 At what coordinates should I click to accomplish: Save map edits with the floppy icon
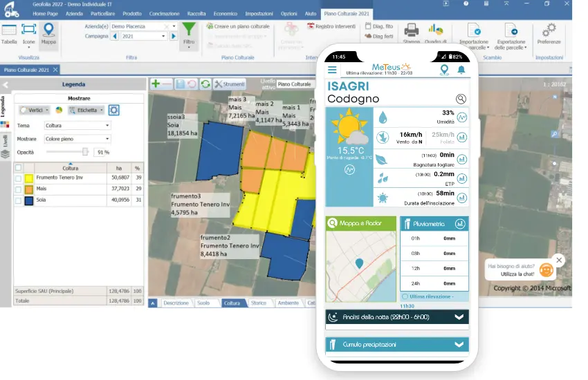pyautogui.click(x=181, y=84)
